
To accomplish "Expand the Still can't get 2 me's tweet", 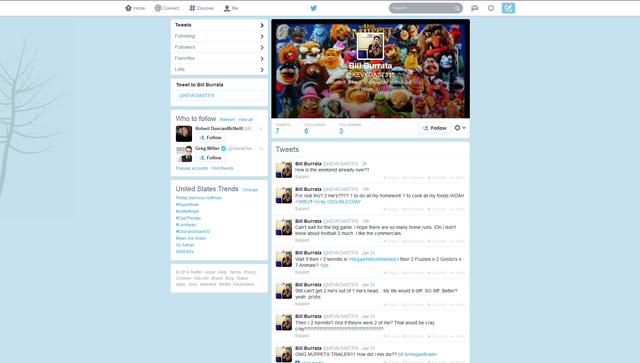I will tap(302, 304).
